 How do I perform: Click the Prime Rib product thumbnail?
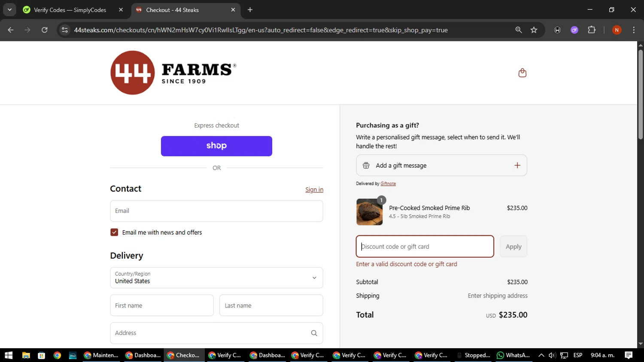pyautogui.click(x=370, y=212)
